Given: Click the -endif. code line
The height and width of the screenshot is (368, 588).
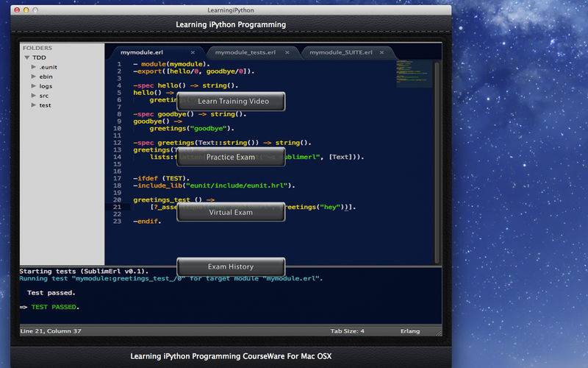Looking at the screenshot, I should coord(147,222).
